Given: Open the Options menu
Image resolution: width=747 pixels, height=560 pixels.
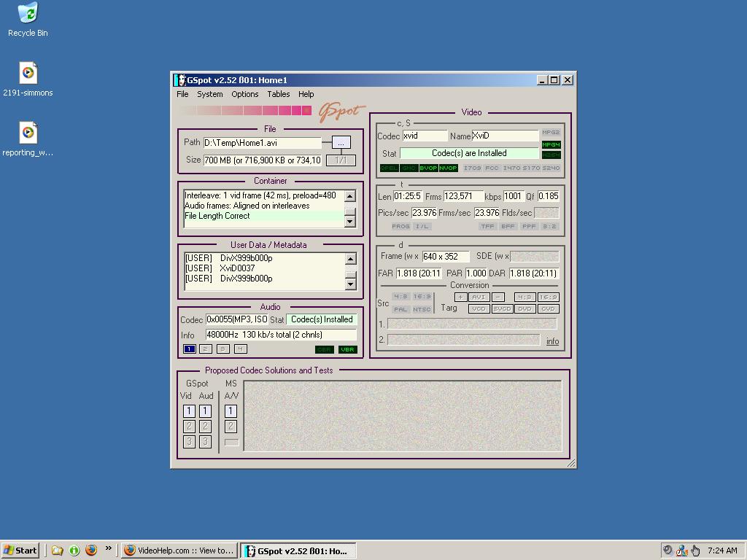Looking at the screenshot, I should tap(245, 94).
